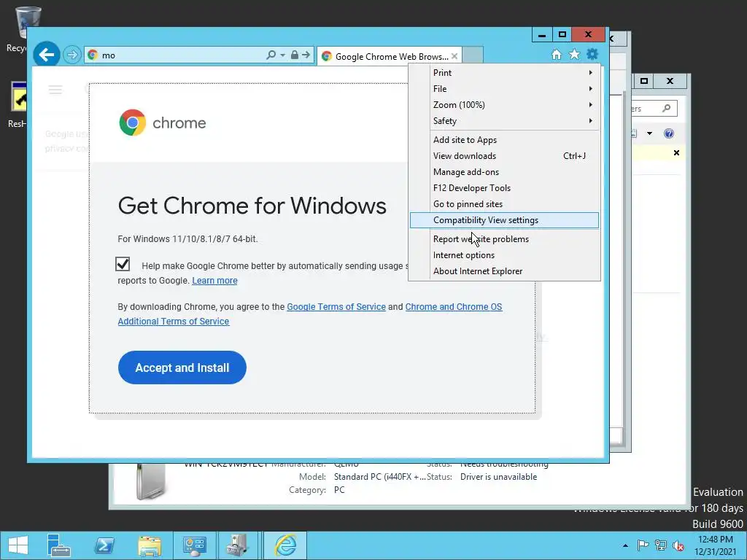Open Compatibility View settings
The height and width of the screenshot is (560, 747).
(505, 220)
